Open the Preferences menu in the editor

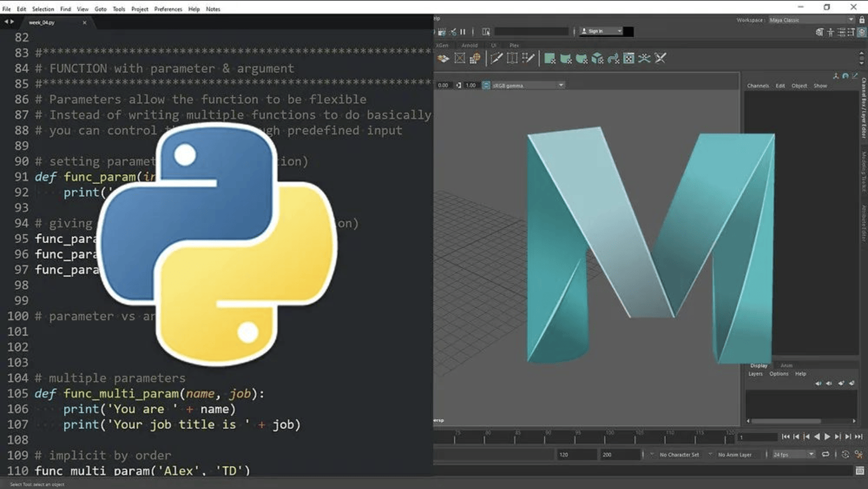168,9
